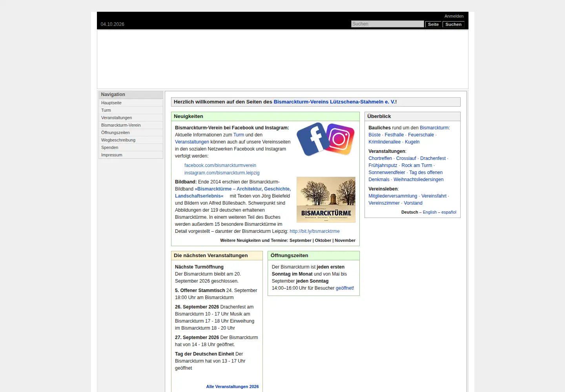Switch language to español
This screenshot has width=565, height=392.
[x=449, y=212]
